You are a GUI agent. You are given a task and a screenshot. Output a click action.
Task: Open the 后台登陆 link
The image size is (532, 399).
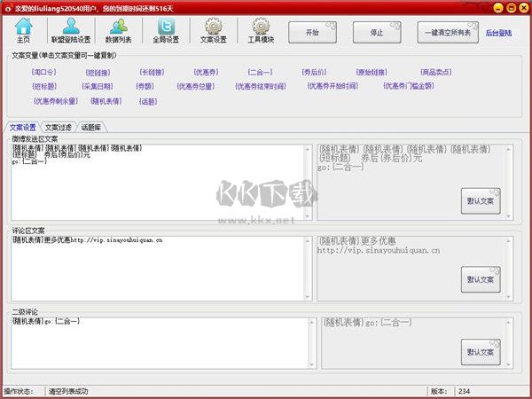498,34
